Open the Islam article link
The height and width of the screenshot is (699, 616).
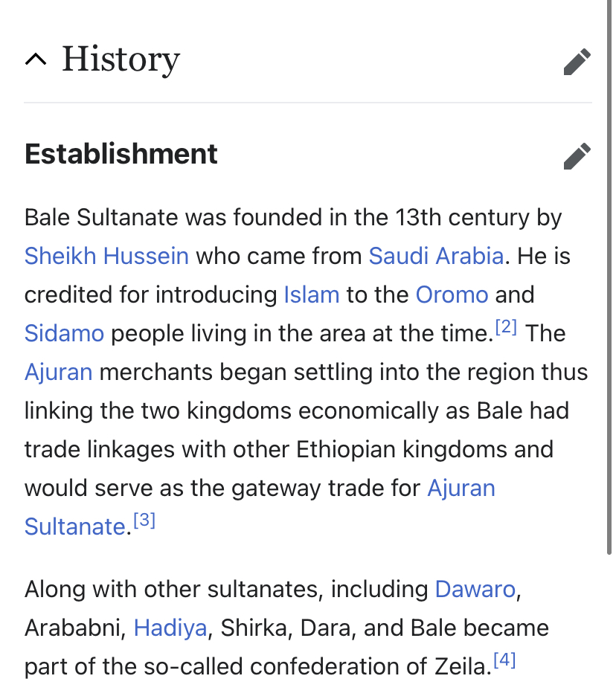[x=312, y=295]
